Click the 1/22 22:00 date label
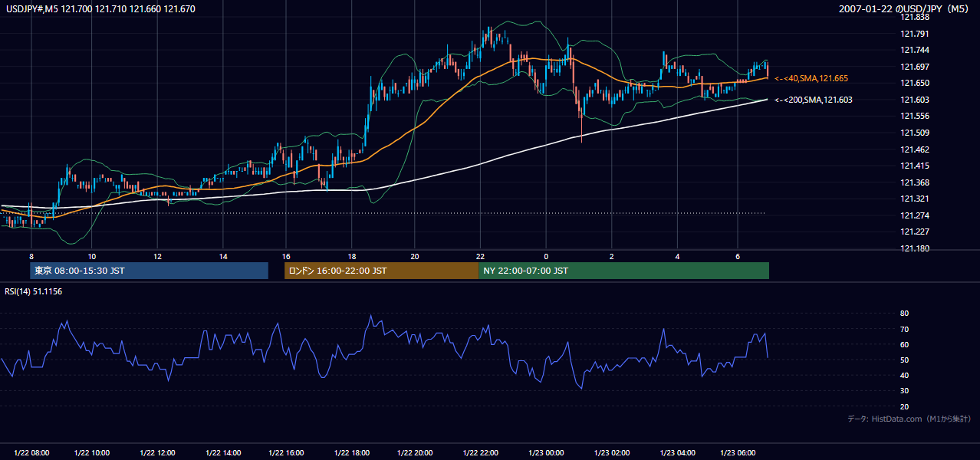The height and width of the screenshot is (460, 980). pyautogui.click(x=480, y=452)
